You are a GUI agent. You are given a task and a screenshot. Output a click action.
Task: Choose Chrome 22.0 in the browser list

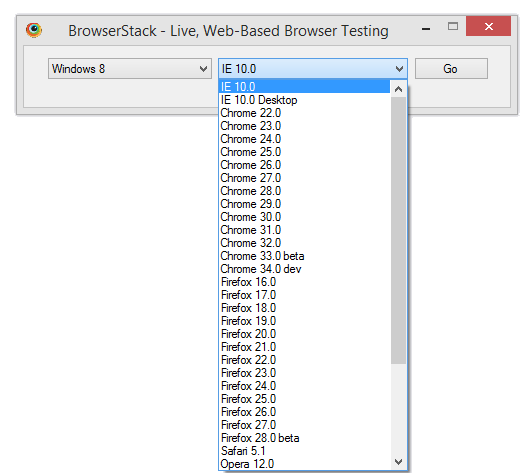pos(304,113)
